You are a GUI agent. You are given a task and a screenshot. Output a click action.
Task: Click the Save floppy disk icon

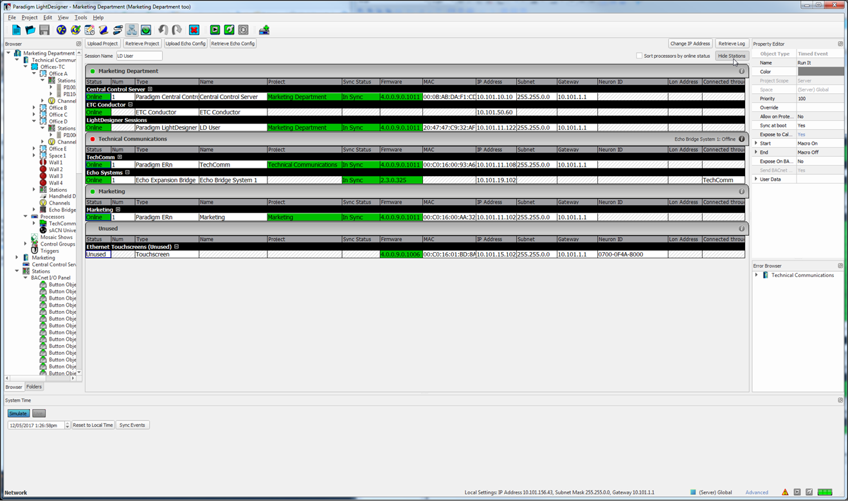[44, 30]
